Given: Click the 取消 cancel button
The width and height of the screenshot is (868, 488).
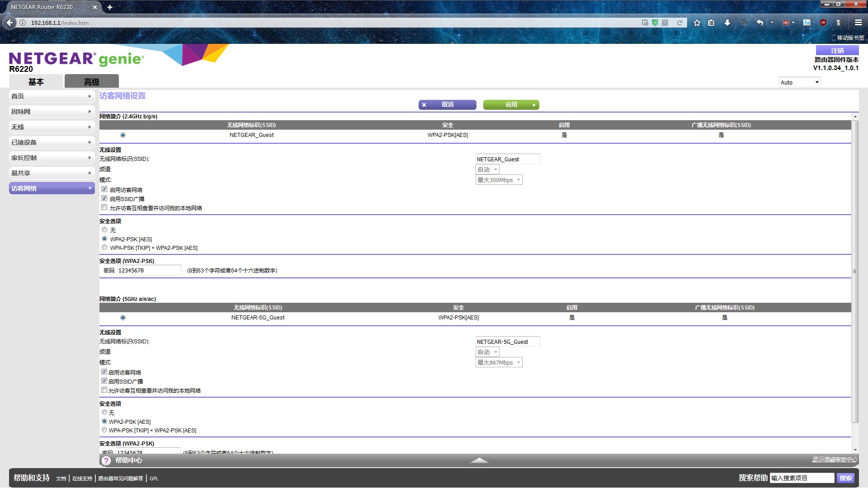Looking at the screenshot, I should point(447,105).
